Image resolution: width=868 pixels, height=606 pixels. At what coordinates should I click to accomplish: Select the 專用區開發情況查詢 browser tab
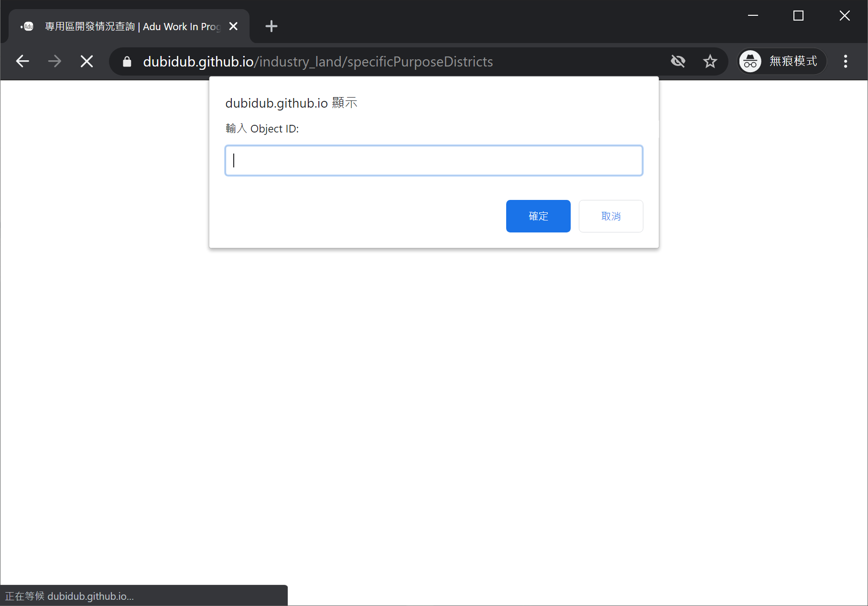pos(129,26)
